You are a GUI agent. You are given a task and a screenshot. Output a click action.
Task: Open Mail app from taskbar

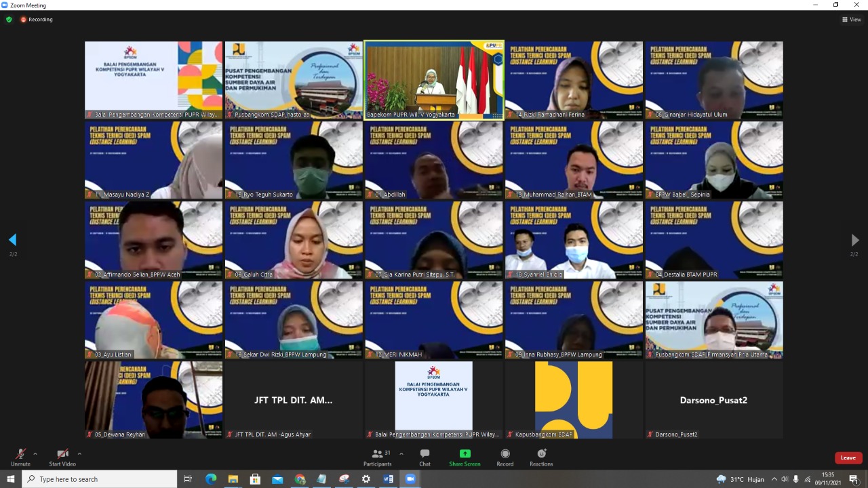click(x=277, y=479)
